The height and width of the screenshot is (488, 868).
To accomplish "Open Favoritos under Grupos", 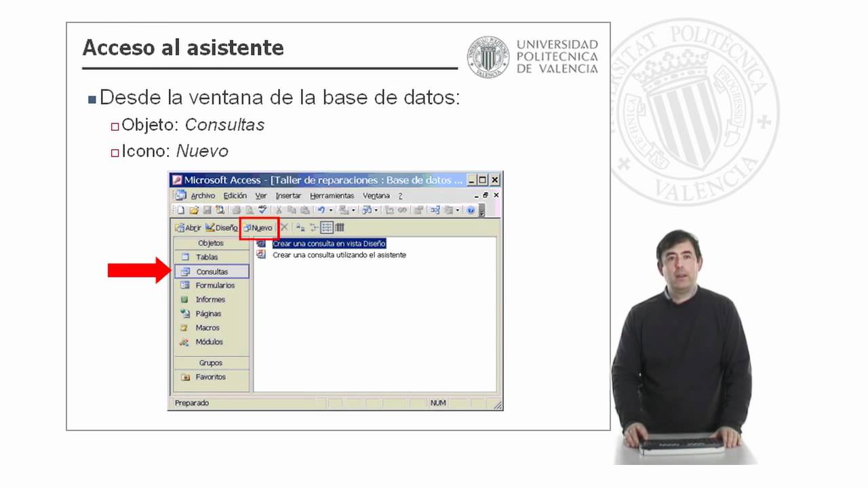I will [x=211, y=377].
